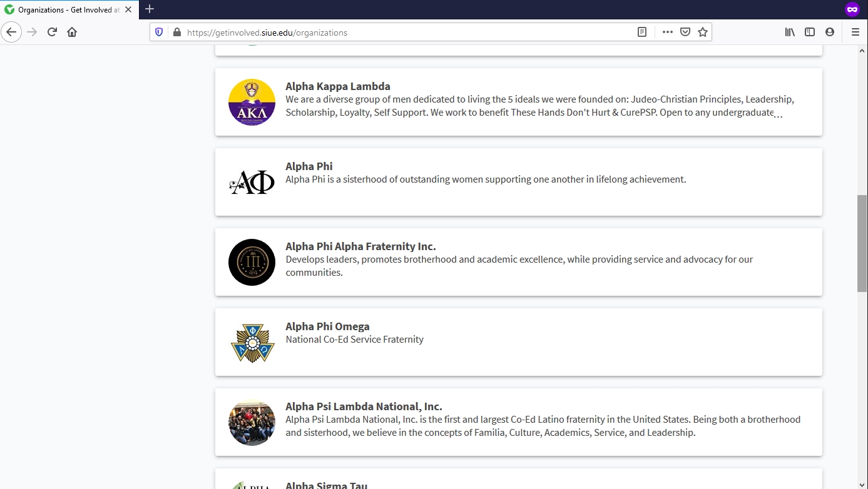The image size is (868, 489).
Task: Bookmark this page with star icon
Action: pyautogui.click(x=703, y=32)
